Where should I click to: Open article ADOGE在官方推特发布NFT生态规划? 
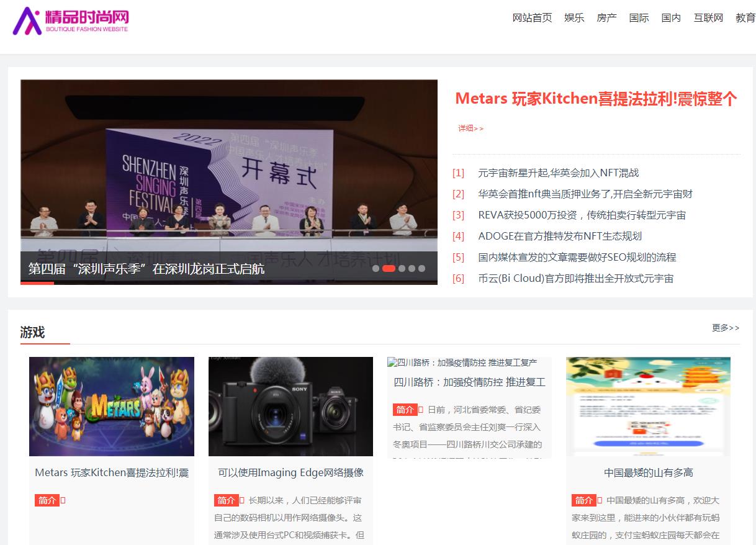click(x=560, y=236)
